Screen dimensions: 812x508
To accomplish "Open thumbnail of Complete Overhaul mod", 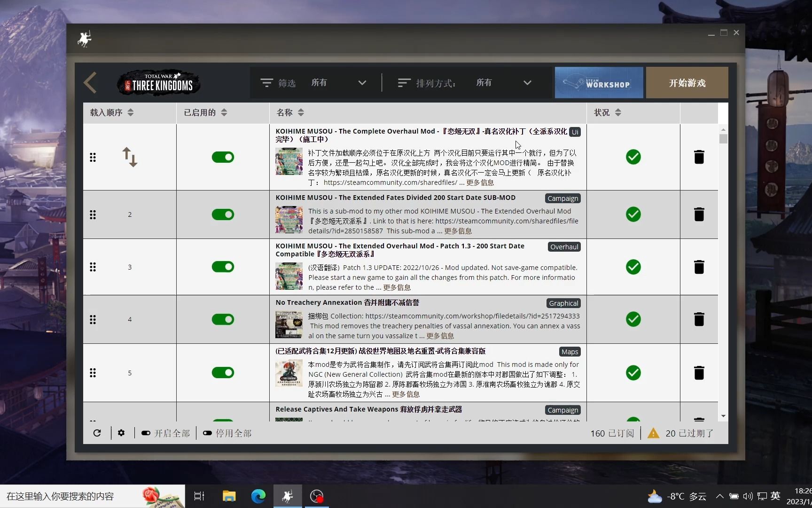I will tap(289, 161).
